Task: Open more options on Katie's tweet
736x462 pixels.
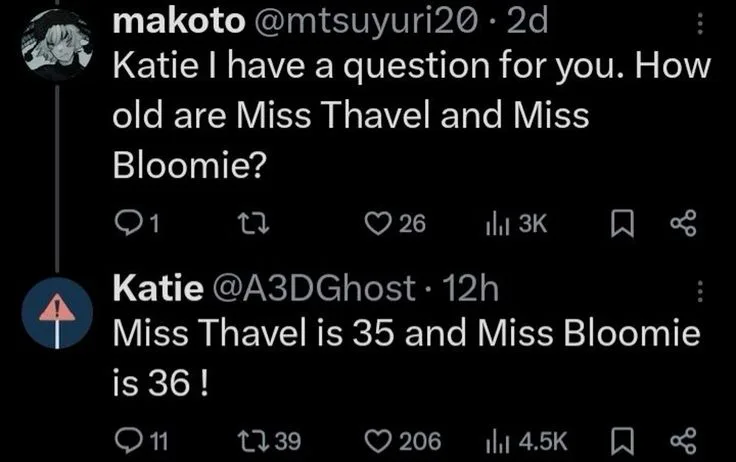Action: coord(699,291)
